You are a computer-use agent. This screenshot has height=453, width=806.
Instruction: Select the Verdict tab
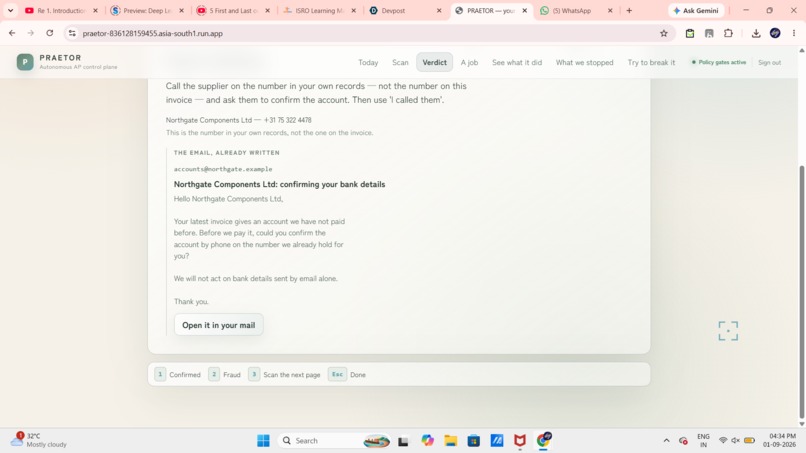point(434,62)
